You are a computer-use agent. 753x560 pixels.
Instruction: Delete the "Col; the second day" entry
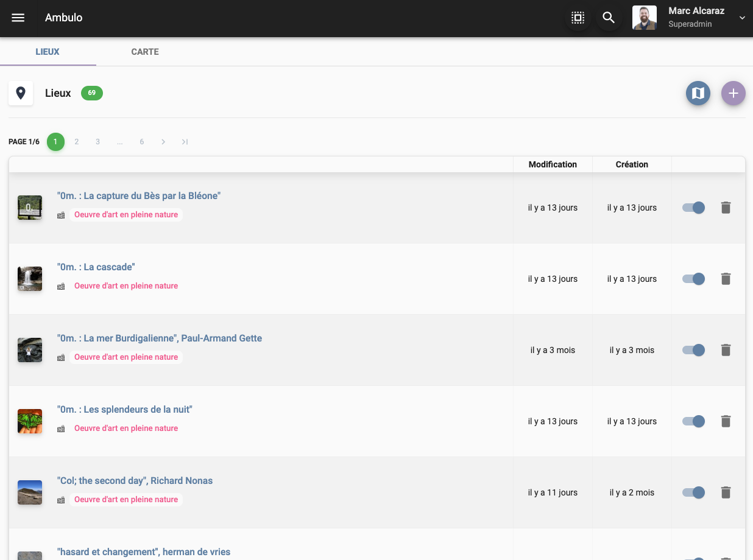click(725, 492)
